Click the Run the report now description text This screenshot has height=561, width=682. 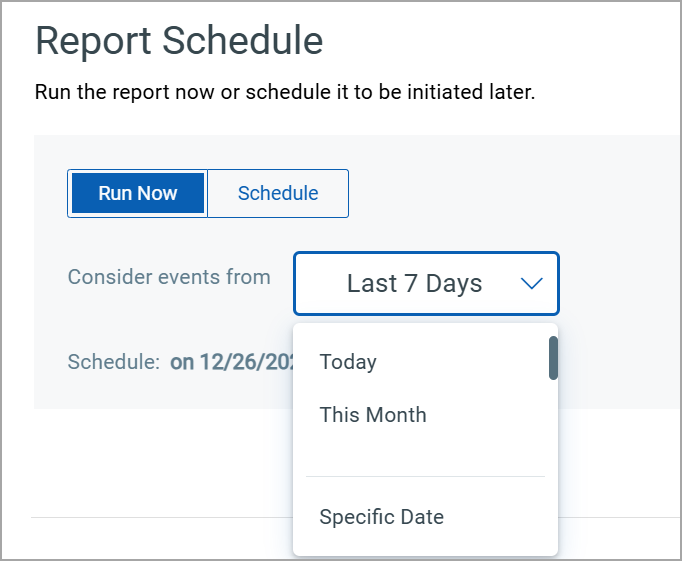coord(285,92)
